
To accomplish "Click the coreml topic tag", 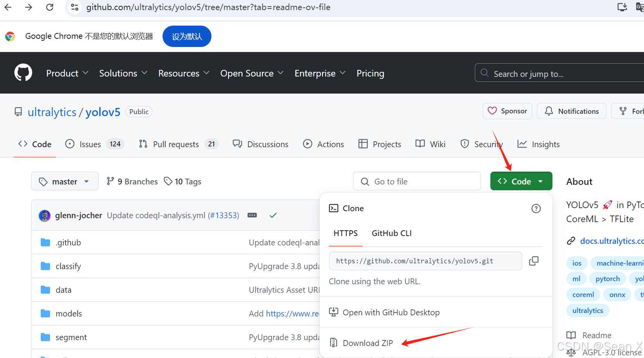I will (x=583, y=295).
